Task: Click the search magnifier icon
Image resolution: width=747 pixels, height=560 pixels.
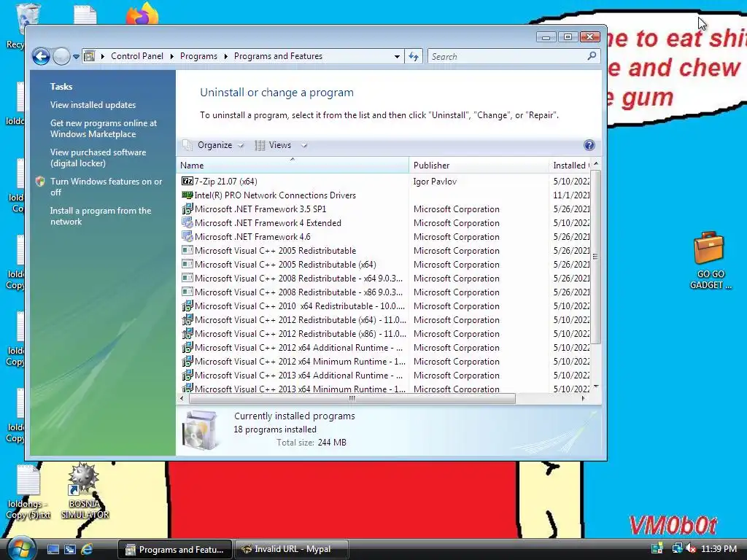Action: point(592,56)
